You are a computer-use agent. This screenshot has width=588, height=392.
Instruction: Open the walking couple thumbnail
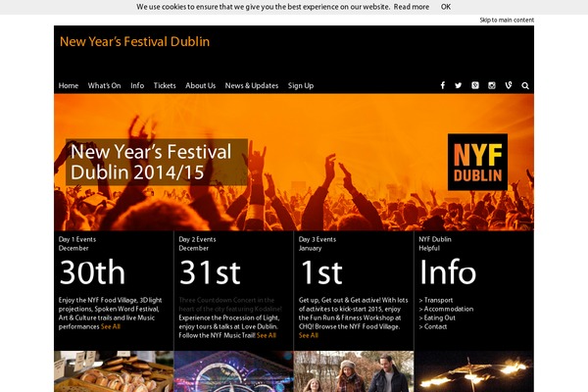[354, 371]
